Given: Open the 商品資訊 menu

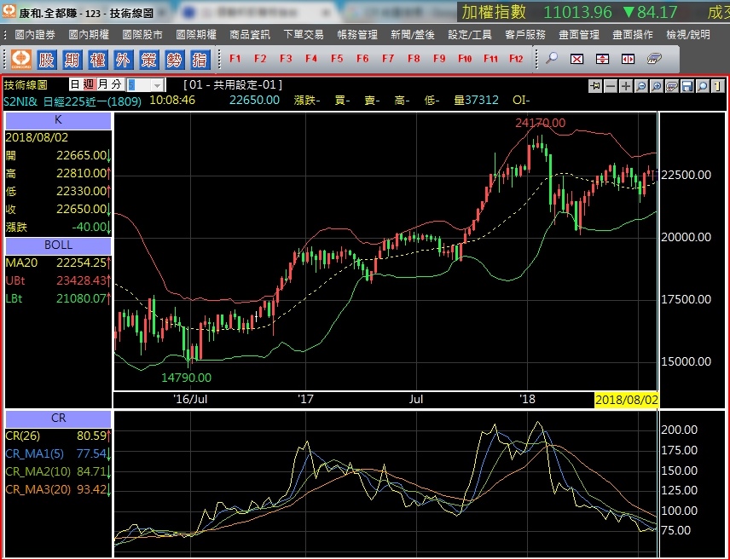Looking at the screenshot, I should [250, 34].
